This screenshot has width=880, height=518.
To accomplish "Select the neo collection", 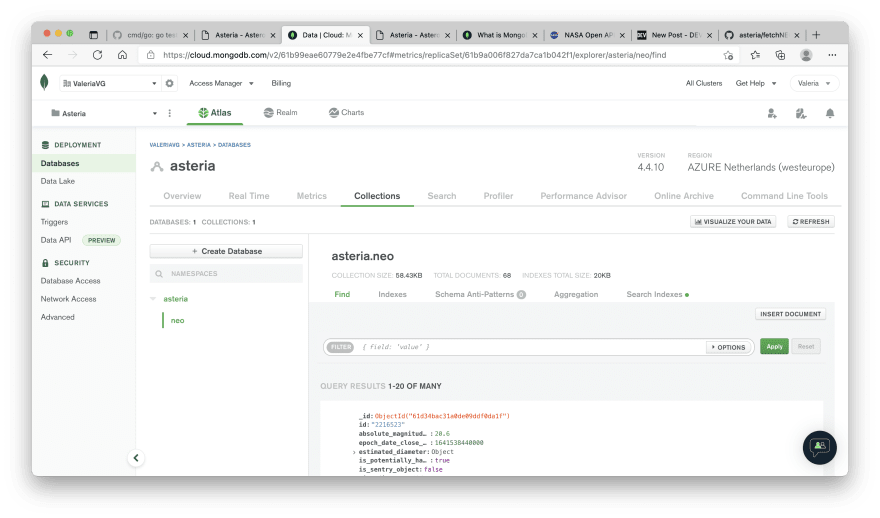I will tap(177, 320).
